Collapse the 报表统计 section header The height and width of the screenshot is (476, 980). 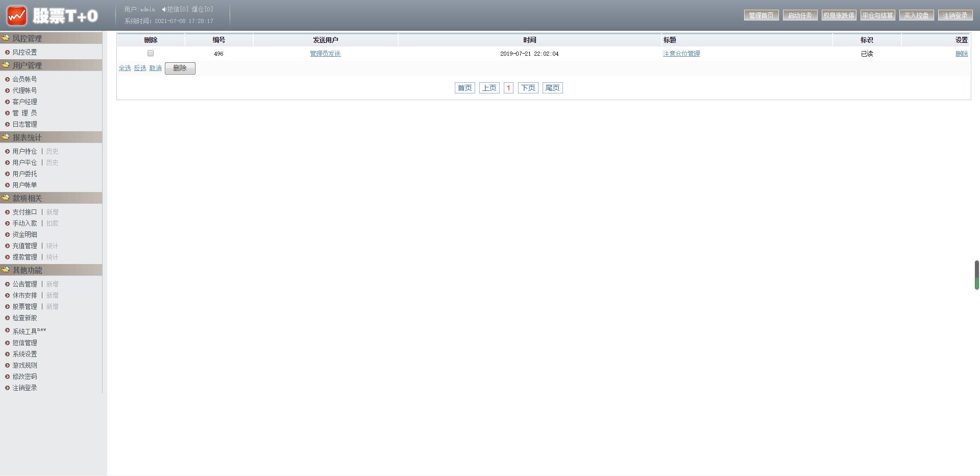click(51, 137)
